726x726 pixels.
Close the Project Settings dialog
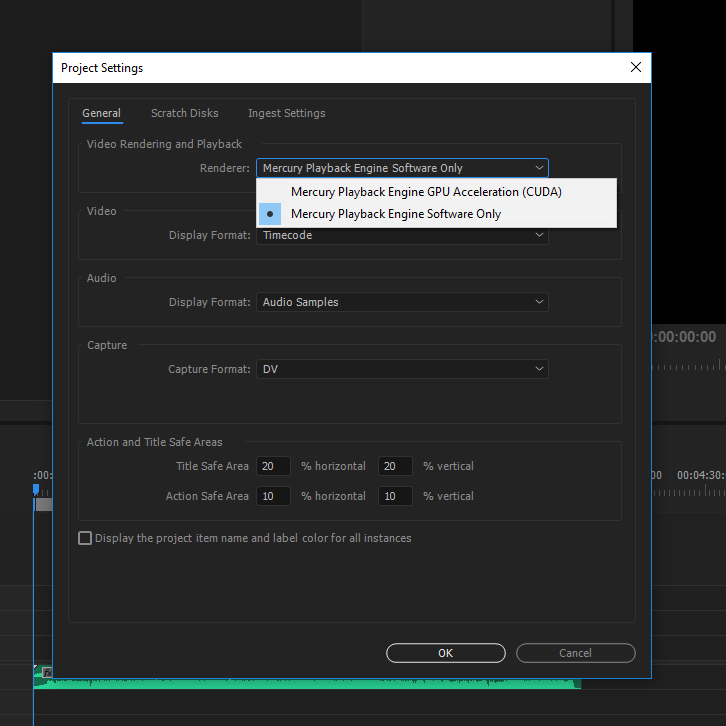635,68
